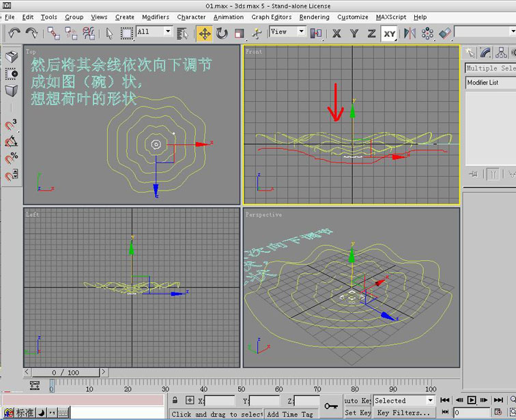Activate the Select and Scale tool
The image size is (516, 420).
[x=240, y=33]
